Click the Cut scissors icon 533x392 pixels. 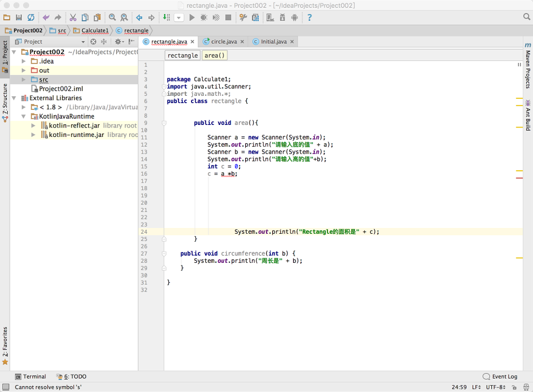click(73, 18)
